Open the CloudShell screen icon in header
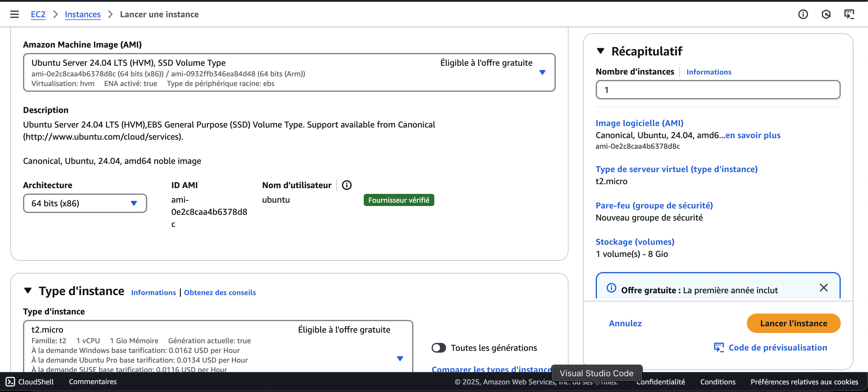The image size is (868, 392). [x=849, y=14]
